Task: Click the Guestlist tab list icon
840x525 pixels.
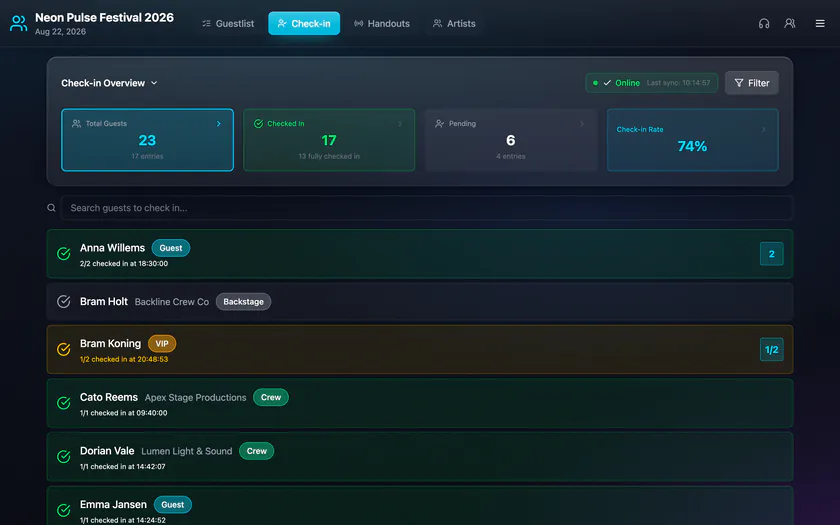Action: tap(206, 24)
